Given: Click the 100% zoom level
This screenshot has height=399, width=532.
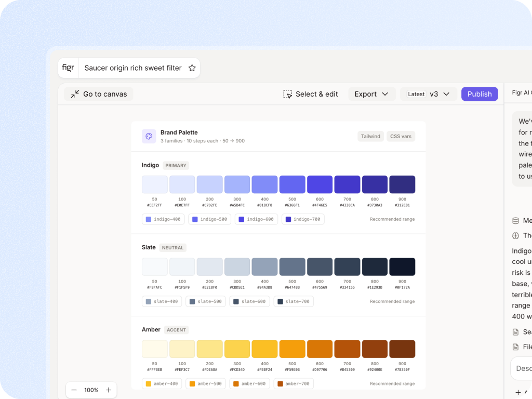Looking at the screenshot, I should [x=91, y=390].
